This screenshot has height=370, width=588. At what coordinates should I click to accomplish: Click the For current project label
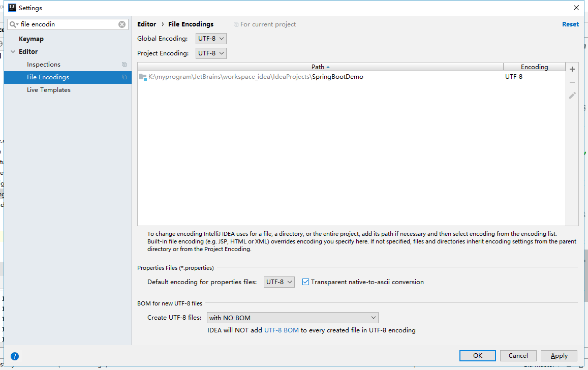[x=268, y=24]
